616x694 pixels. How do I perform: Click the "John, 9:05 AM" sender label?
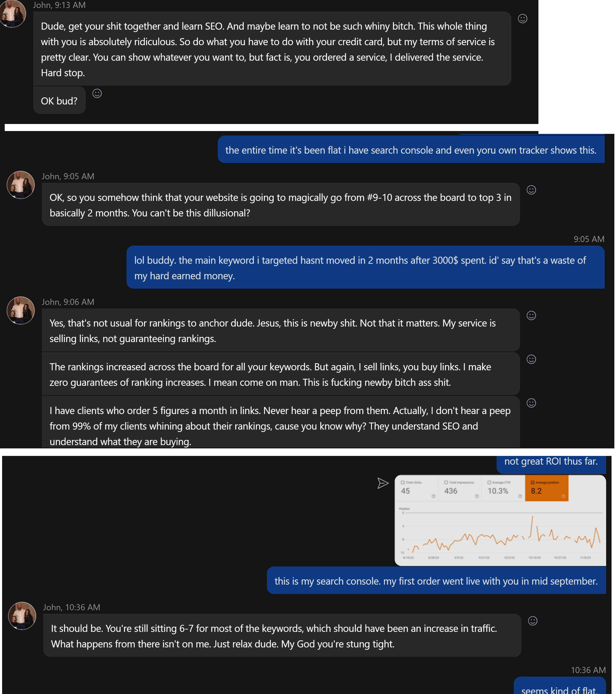coord(68,176)
